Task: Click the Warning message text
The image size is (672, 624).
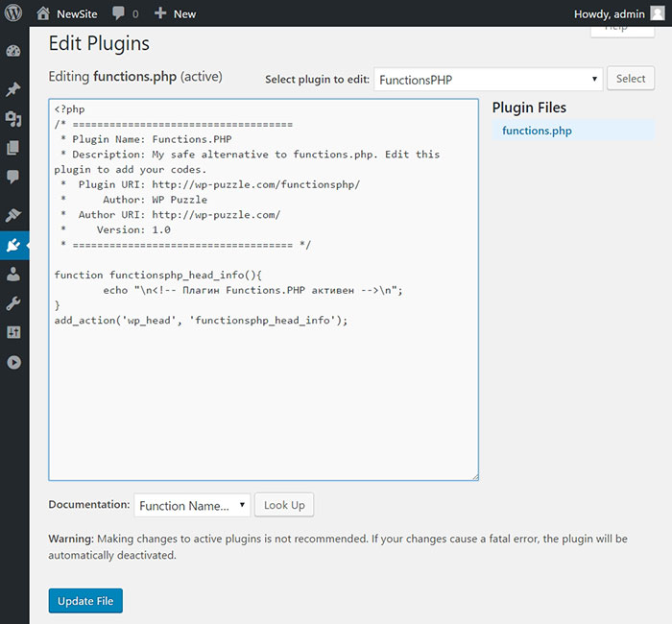Action: pos(338,547)
